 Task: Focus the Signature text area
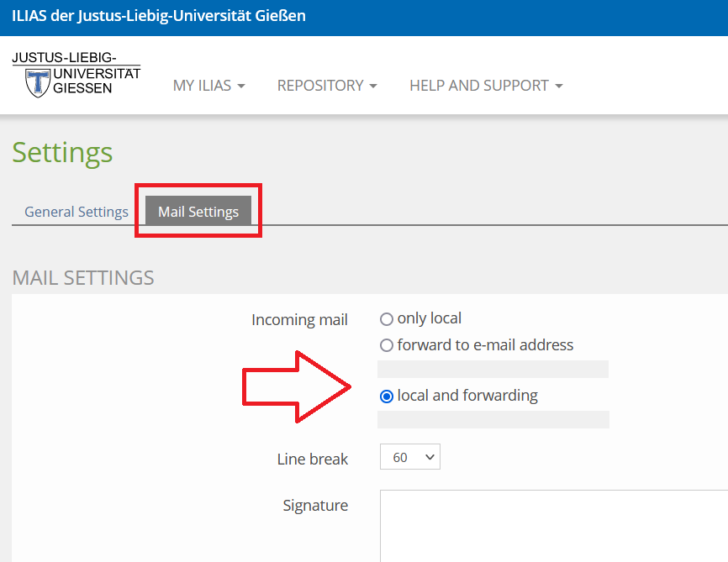point(553,525)
